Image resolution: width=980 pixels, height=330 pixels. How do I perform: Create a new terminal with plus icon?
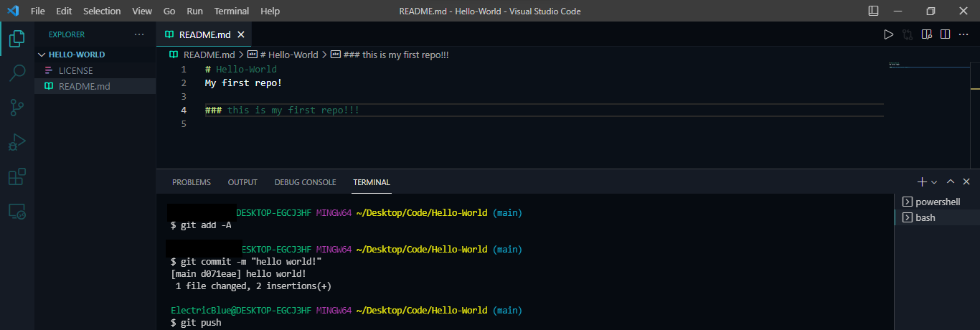point(923,182)
